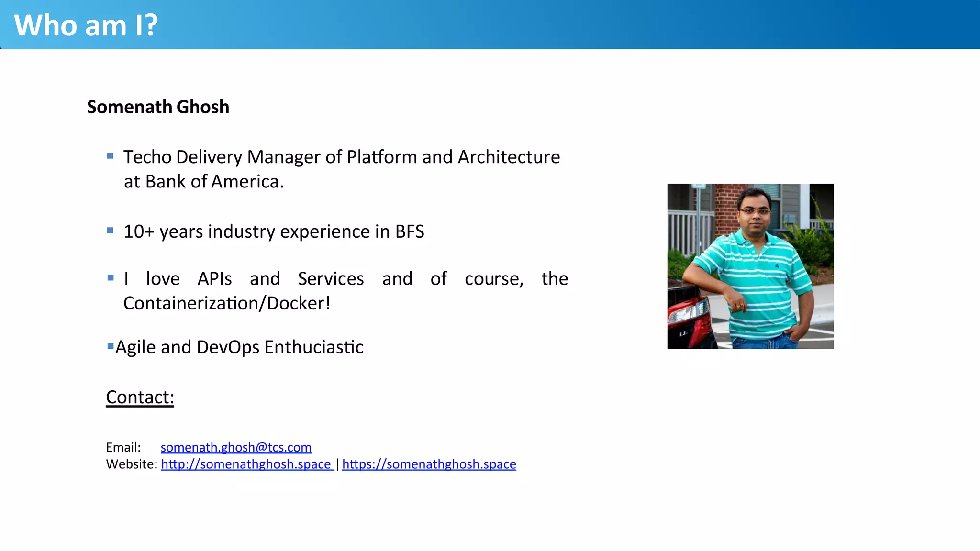Click the bullet marker before 'Techo Delivery Manager'

pyautogui.click(x=111, y=156)
